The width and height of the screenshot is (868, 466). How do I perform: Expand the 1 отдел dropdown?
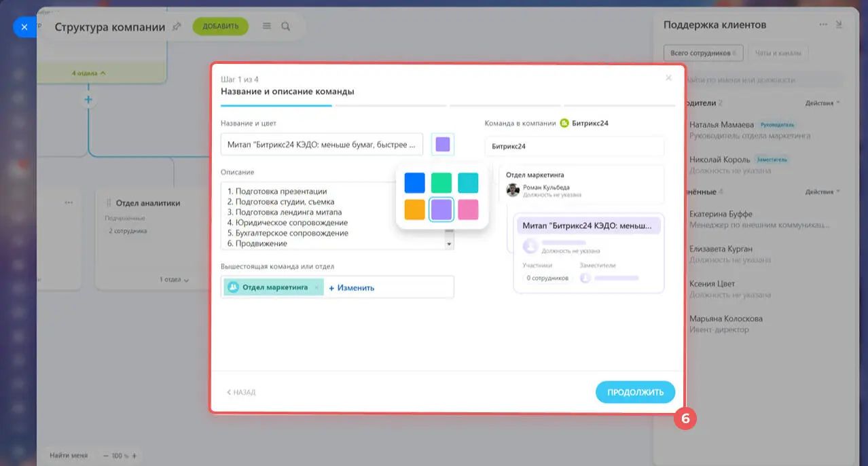174,279
